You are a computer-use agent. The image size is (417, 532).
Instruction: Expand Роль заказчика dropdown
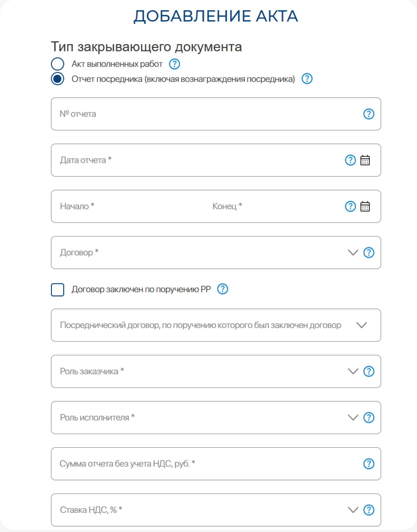(353, 371)
